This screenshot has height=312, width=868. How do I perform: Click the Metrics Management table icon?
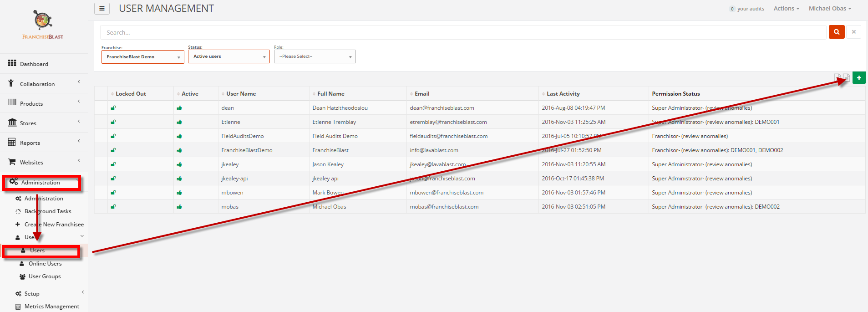click(x=18, y=307)
